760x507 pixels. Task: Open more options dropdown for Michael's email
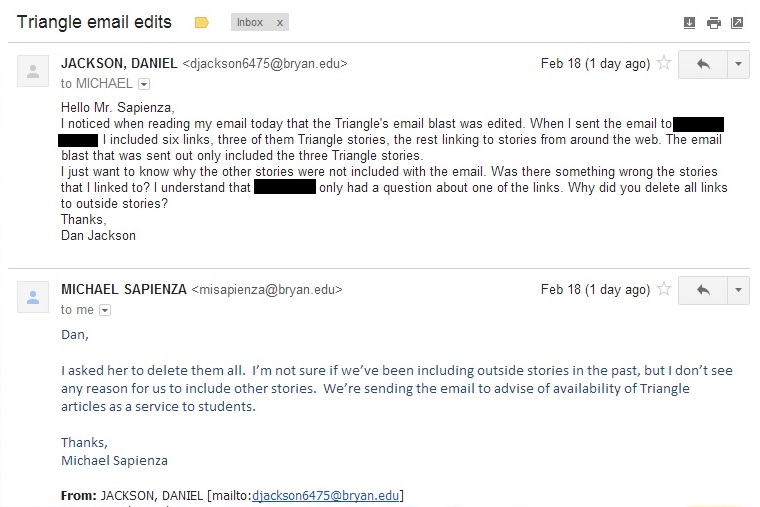pos(738,290)
